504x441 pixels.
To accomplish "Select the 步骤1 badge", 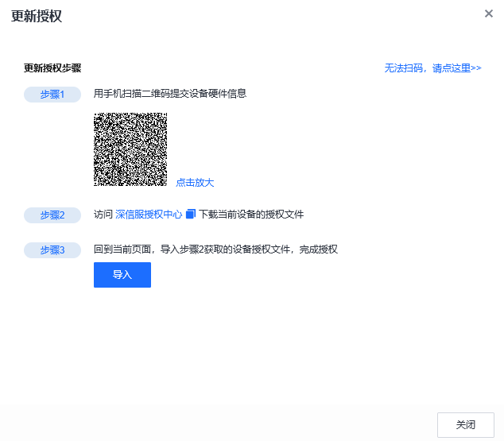I will [52, 95].
